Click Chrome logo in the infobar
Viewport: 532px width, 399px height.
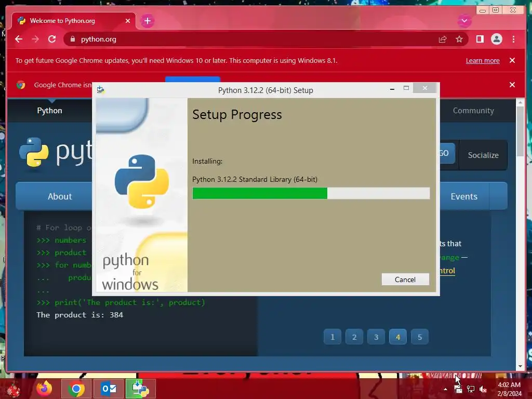[21, 85]
